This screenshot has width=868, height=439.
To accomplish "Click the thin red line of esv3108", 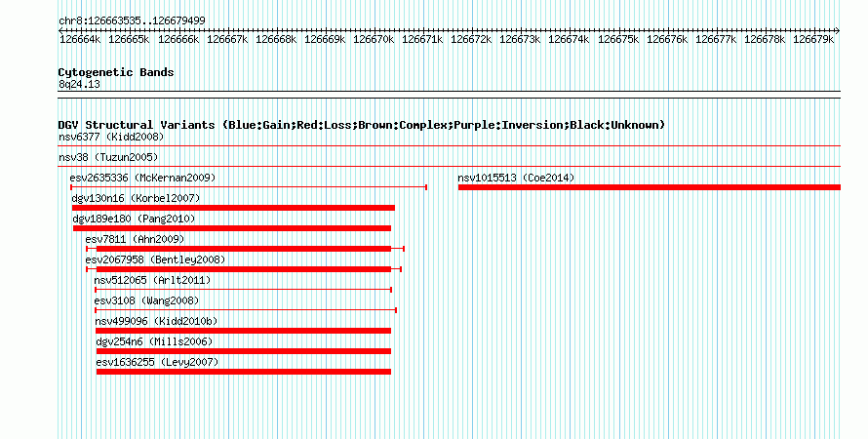I will click(x=246, y=310).
